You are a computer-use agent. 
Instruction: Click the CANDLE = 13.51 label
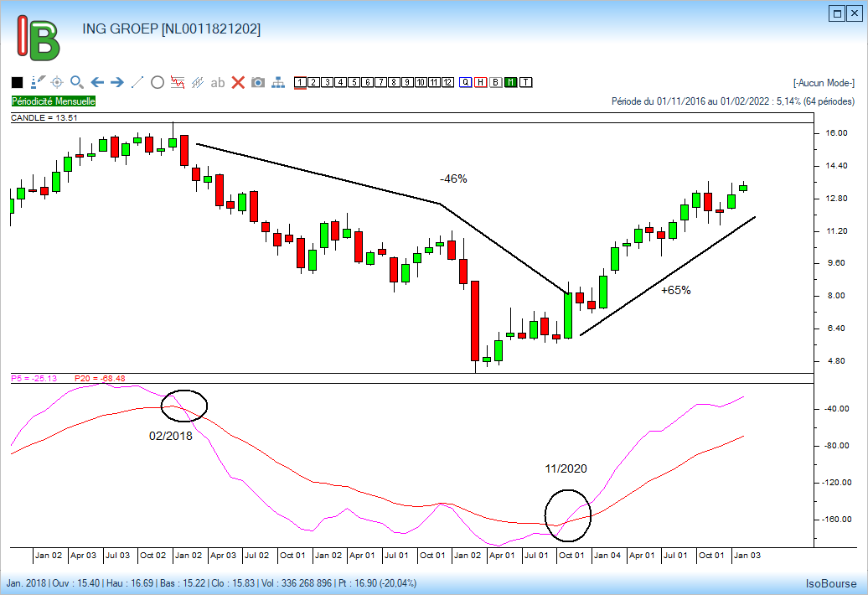[44, 118]
